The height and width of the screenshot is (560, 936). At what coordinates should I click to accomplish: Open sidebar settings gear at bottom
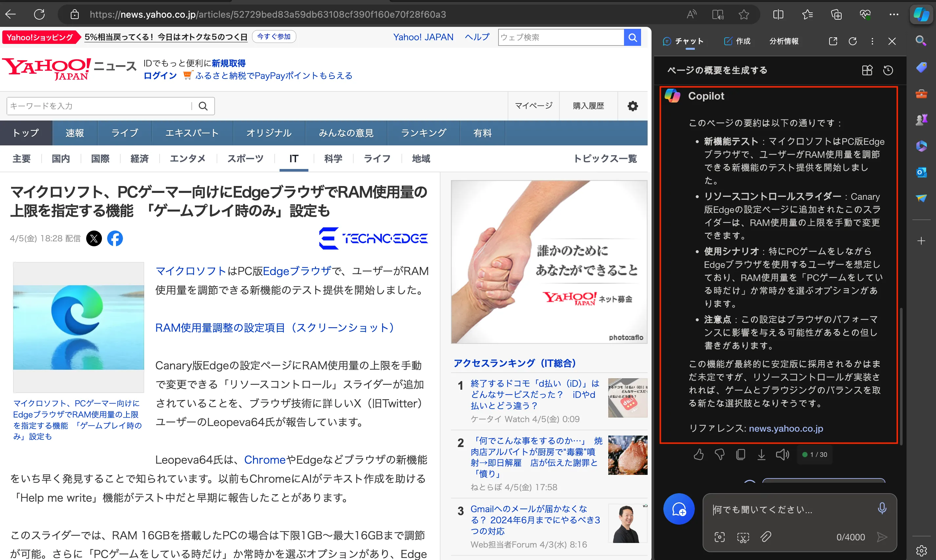[x=921, y=550]
